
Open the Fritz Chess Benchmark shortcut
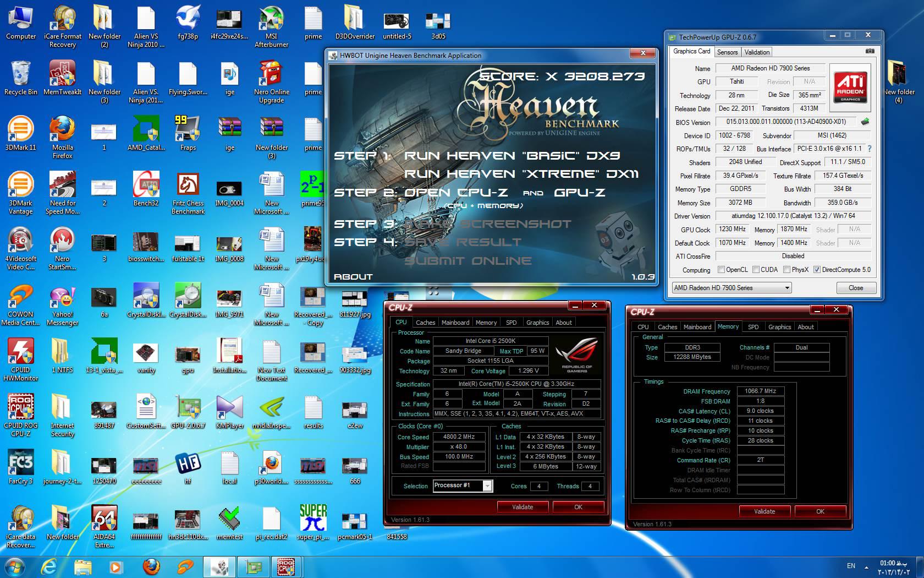tap(188, 192)
